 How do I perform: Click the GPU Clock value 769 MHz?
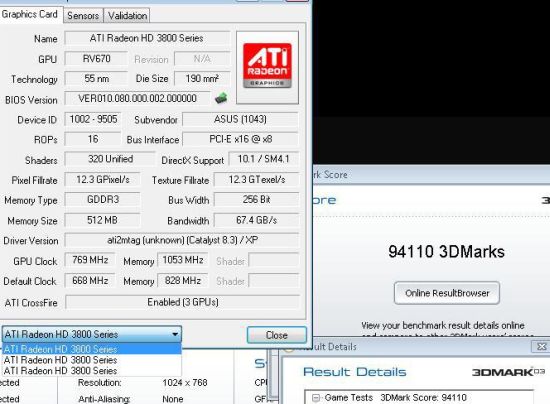click(x=90, y=260)
